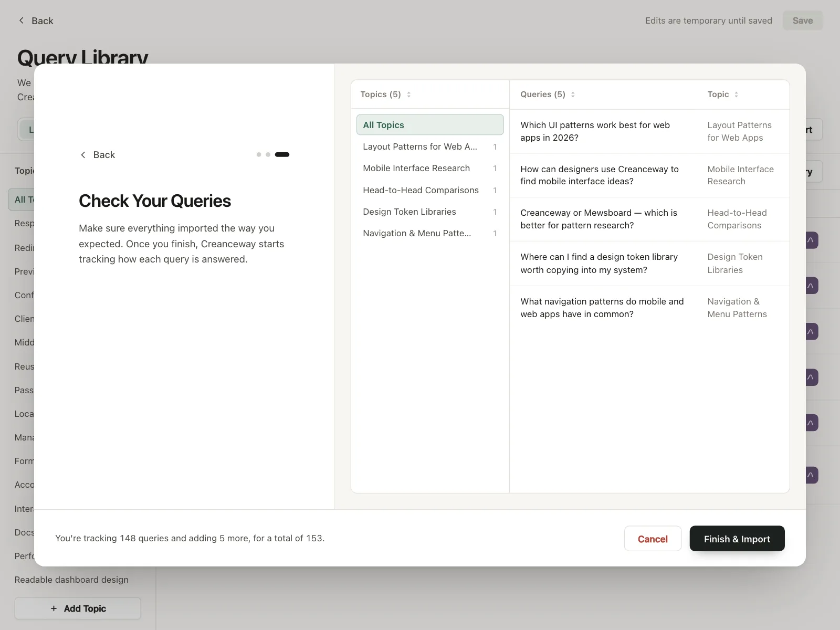
Task: Click 'Design Token Libraries' topic cell in queries table
Action: pyautogui.click(x=735, y=264)
